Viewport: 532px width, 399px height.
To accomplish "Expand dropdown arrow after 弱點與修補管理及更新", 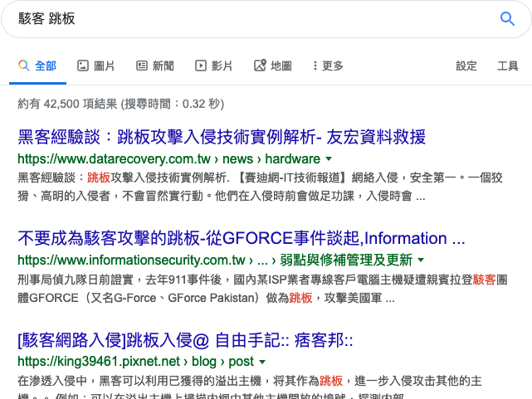I will (x=421, y=260).
